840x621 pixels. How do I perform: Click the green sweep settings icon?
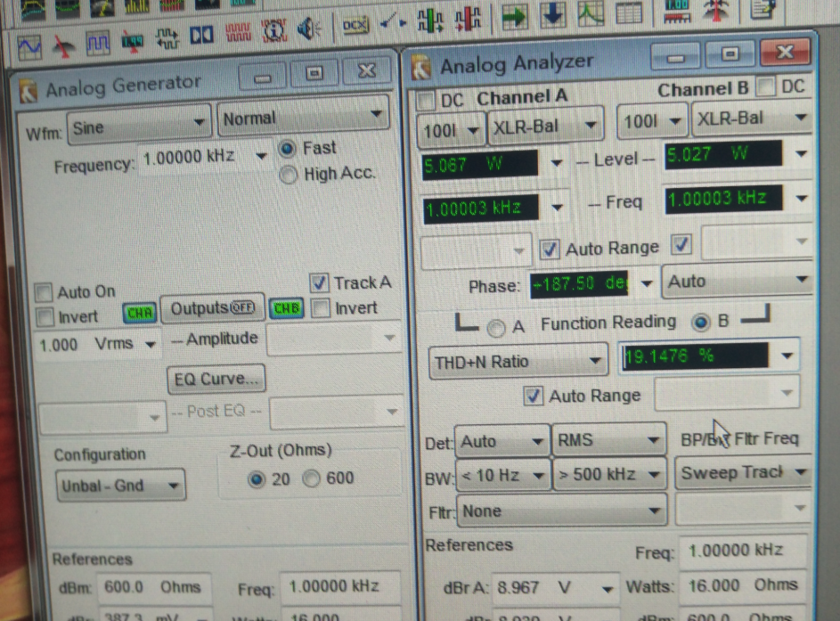(x=430, y=20)
